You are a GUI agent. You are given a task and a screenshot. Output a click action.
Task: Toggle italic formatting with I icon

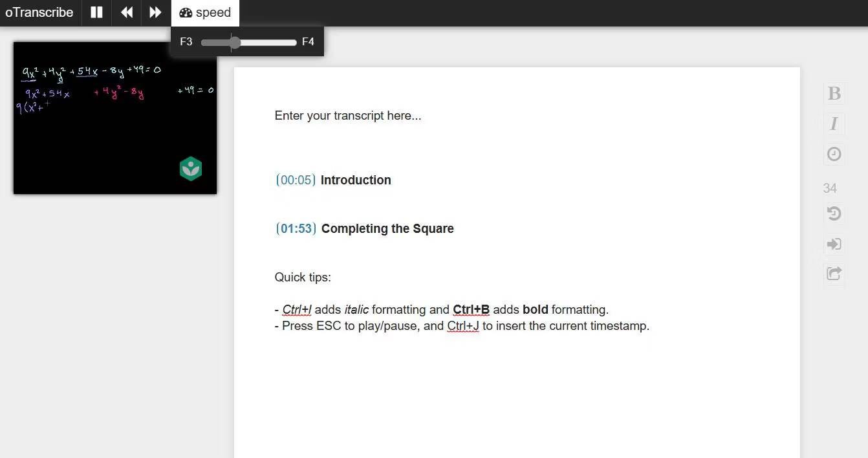click(x=834, y=124)
